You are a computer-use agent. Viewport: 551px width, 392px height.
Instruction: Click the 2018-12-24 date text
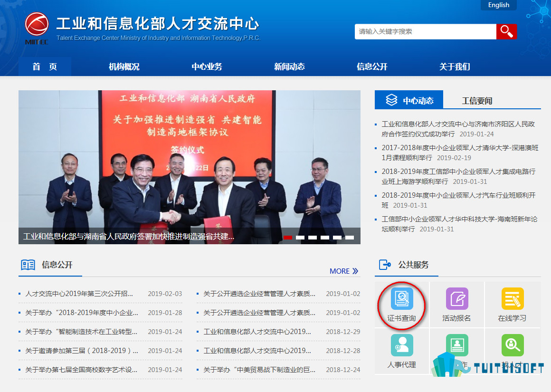[343, 370]
